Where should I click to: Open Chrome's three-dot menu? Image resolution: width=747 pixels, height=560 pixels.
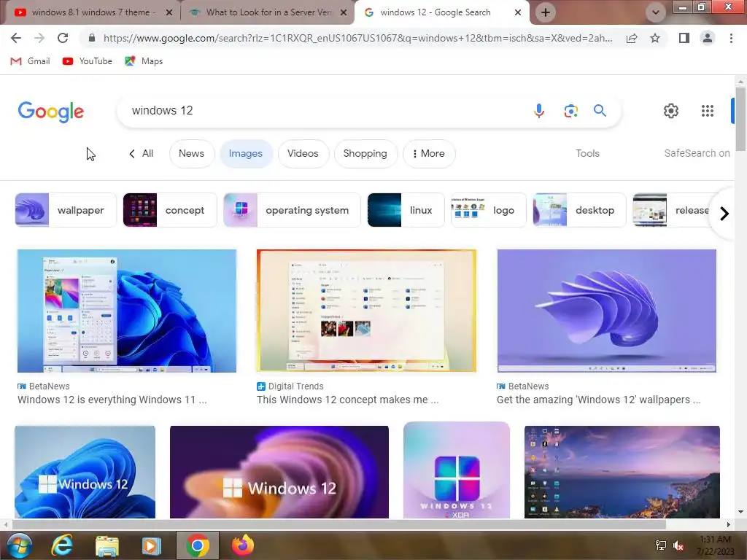pos(731,38)
